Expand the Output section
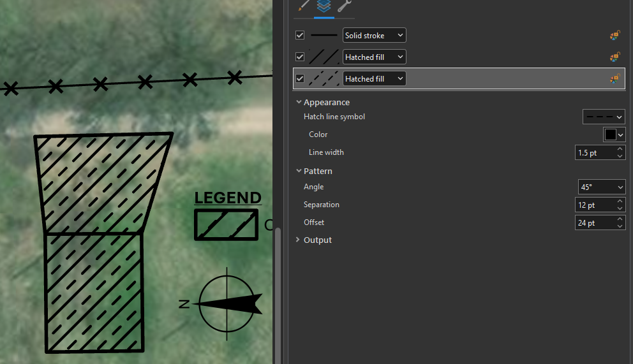Viewport: 633px width, 364px height. pyautogui.click(x=298, y=240)
